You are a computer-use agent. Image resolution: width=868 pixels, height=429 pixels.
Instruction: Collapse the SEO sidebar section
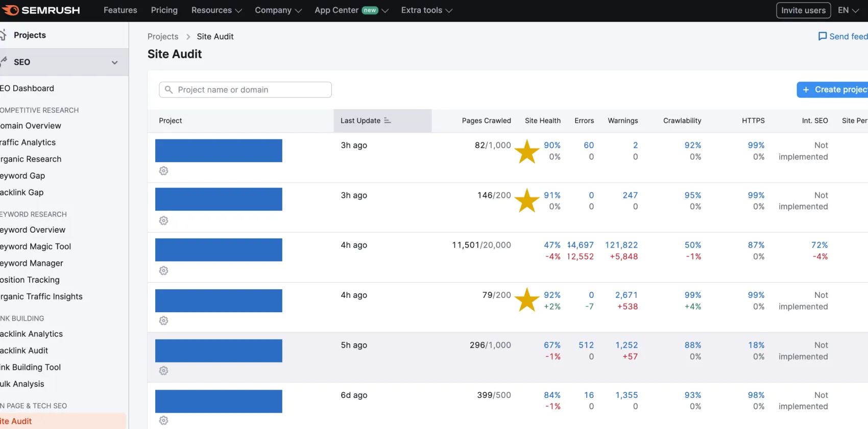tap(114, 62)
